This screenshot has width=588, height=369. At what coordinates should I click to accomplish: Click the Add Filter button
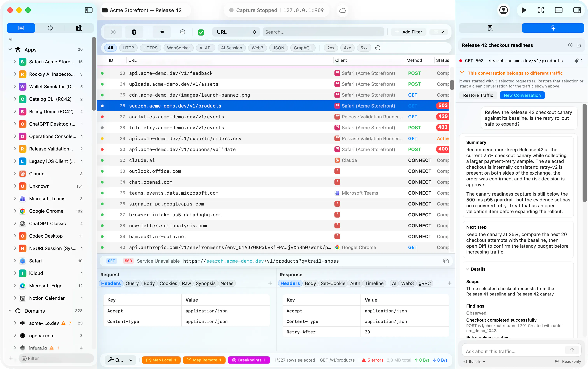[x=408, y=32]
